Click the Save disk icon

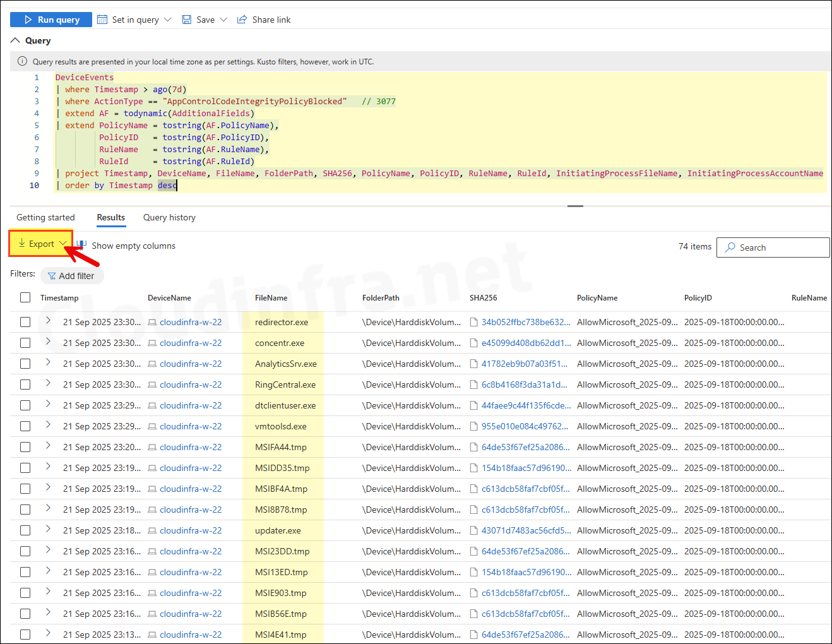(187, 20)
